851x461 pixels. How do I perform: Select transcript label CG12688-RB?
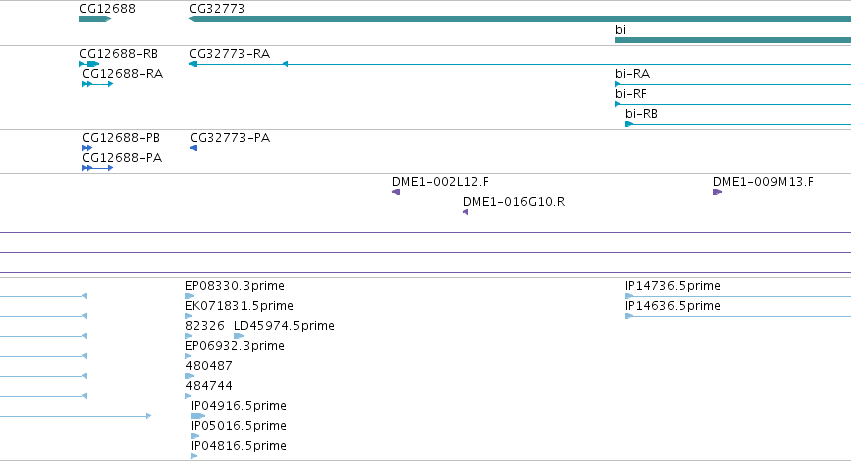point(118,54)
